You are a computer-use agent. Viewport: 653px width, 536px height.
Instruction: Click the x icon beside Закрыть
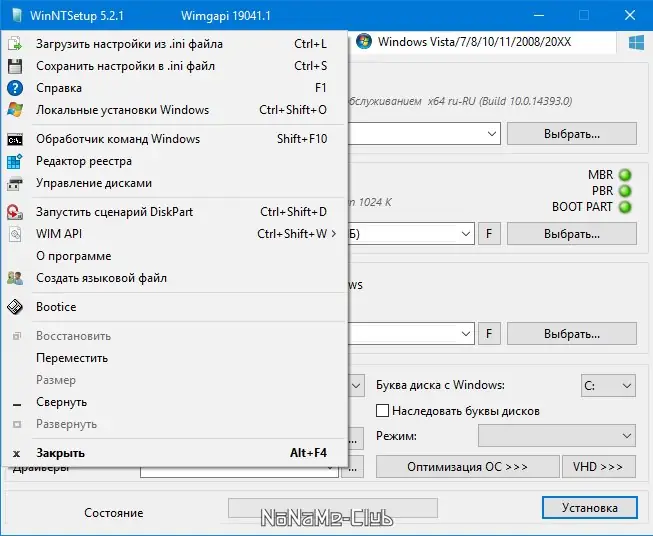pyautogui.click(x=17, y=454)
